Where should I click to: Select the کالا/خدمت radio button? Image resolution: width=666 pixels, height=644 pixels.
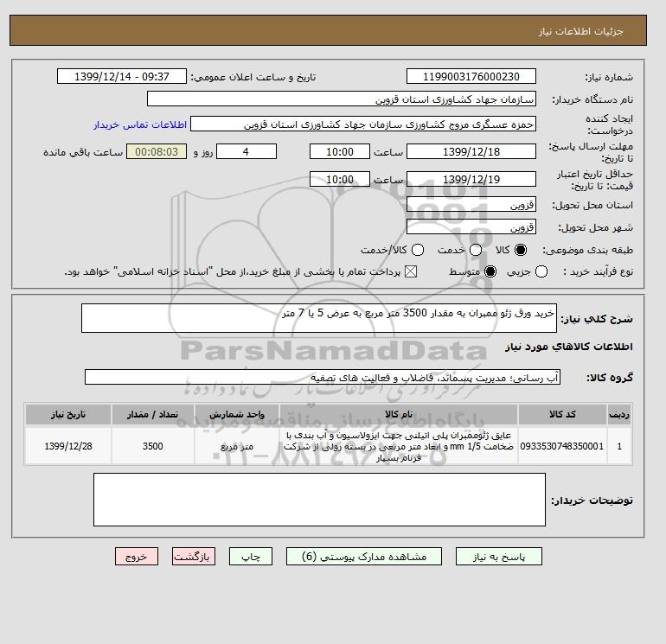click(418, 250)
